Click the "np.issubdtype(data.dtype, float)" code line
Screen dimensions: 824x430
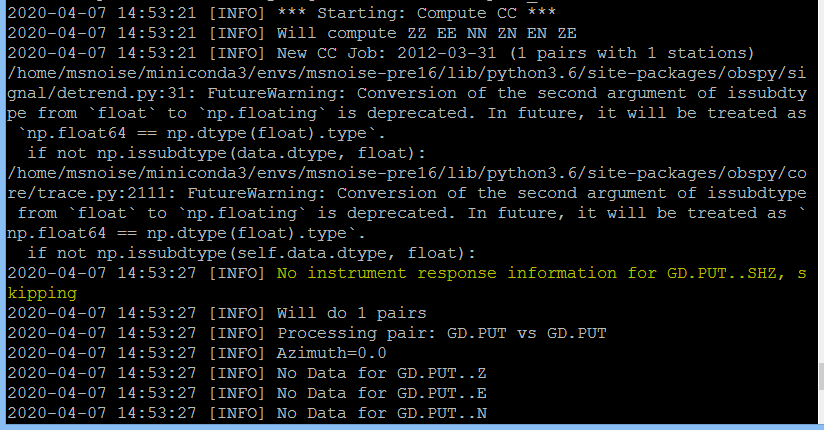[262, 153]
